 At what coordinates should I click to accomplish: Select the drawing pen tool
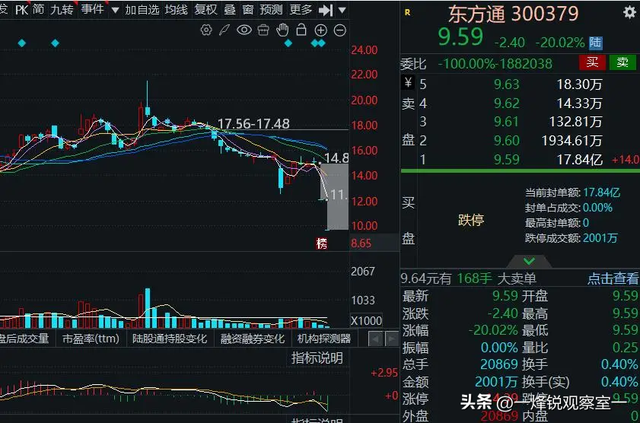click(x=224, y=30)
